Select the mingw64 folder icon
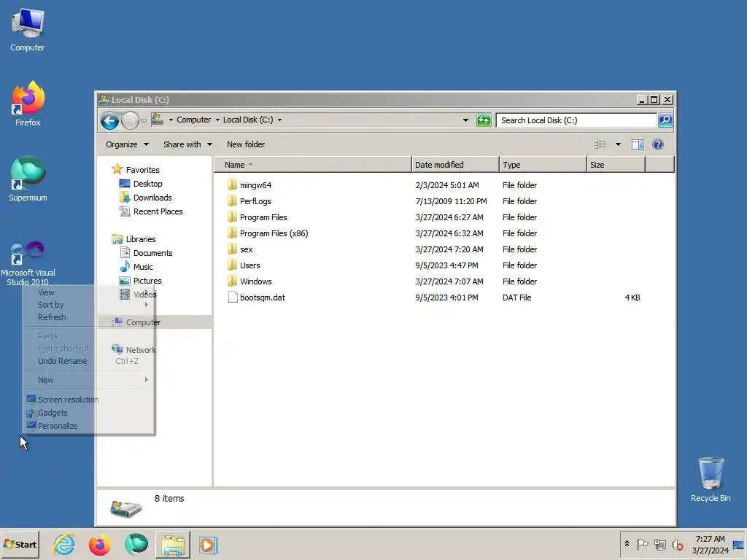Viewport: 747px width, 560px height. click(x=232, y=184)
